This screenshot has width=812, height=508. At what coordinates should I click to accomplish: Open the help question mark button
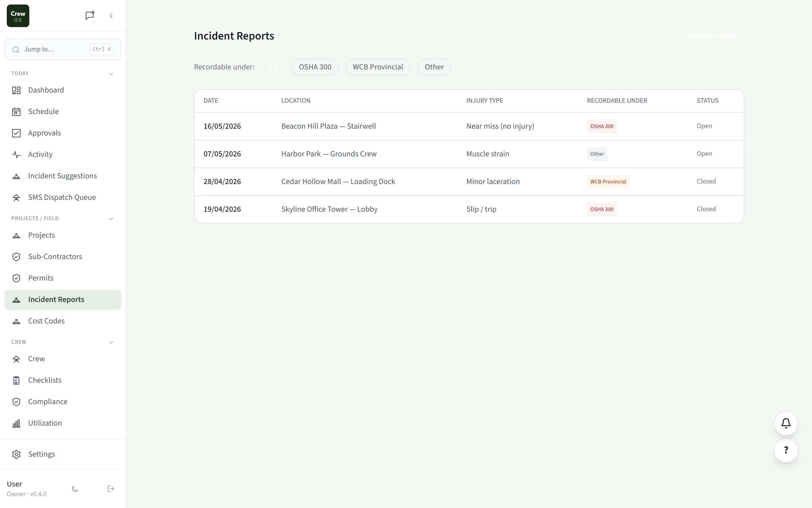click(x=786, y=450)
